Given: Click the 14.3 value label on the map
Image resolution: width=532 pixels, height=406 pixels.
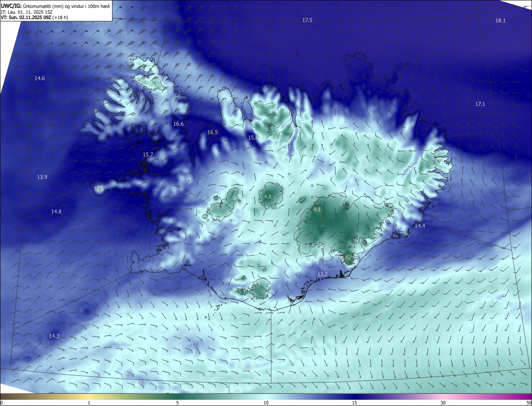Looking at the screenshot, I should click(x=54, y=336).
